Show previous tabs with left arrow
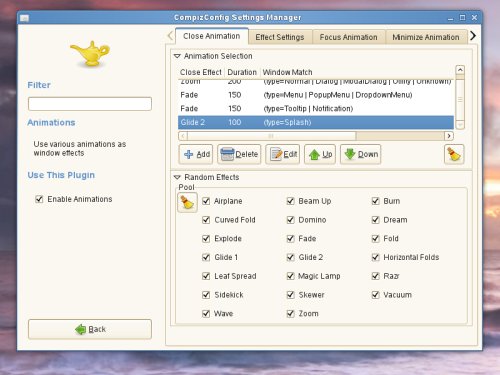 click(170, 36)
